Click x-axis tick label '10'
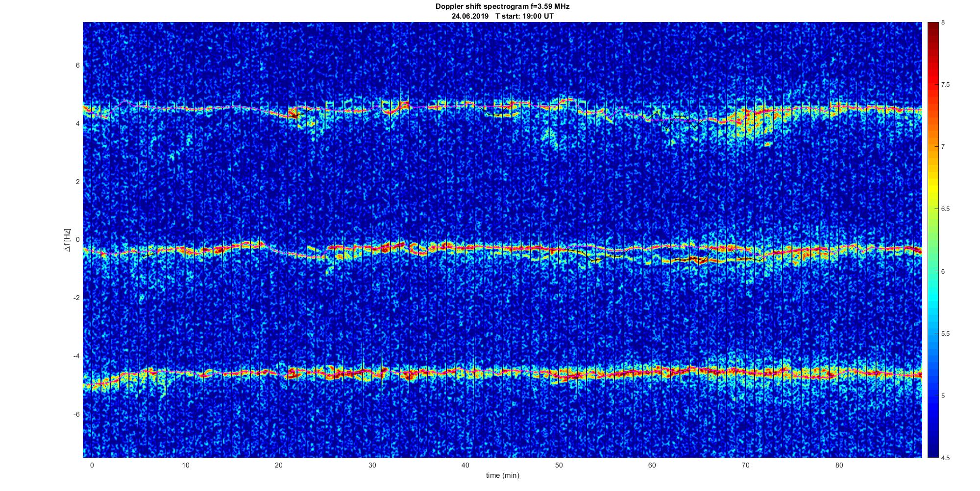980x491 pixels. [x=185, y=465]
